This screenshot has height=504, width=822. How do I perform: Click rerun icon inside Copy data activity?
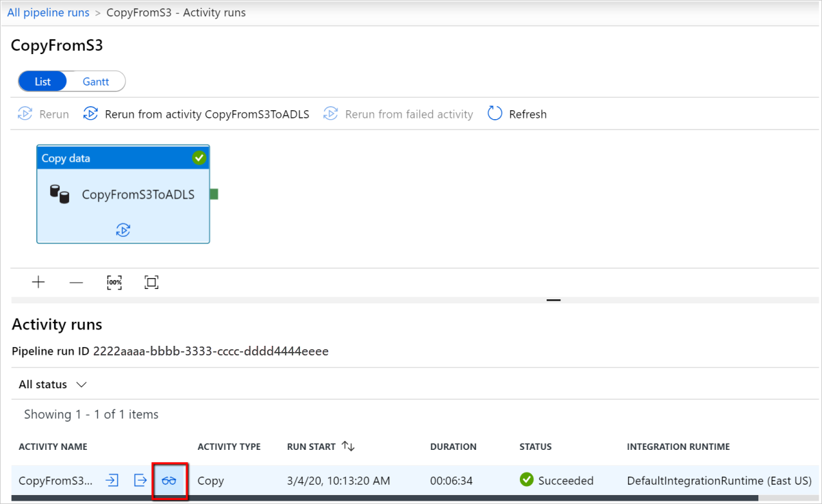[x=123, y=230]
